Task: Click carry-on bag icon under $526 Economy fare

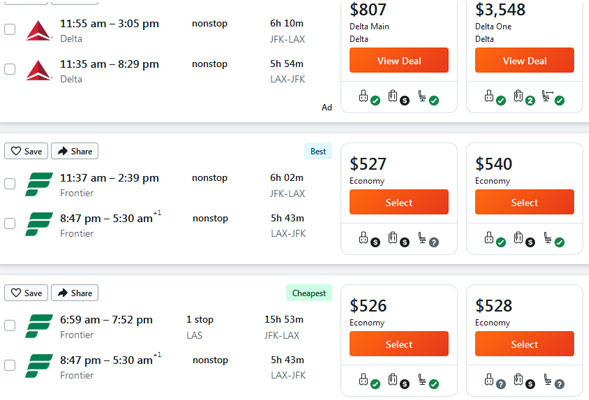Action: 363,379
